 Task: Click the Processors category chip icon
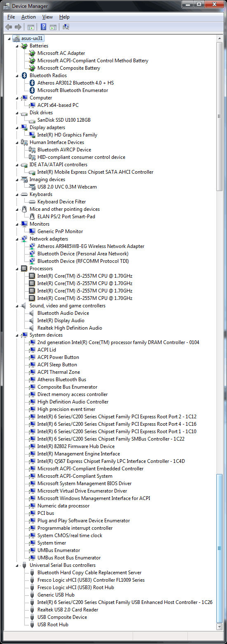coord(24,269)
